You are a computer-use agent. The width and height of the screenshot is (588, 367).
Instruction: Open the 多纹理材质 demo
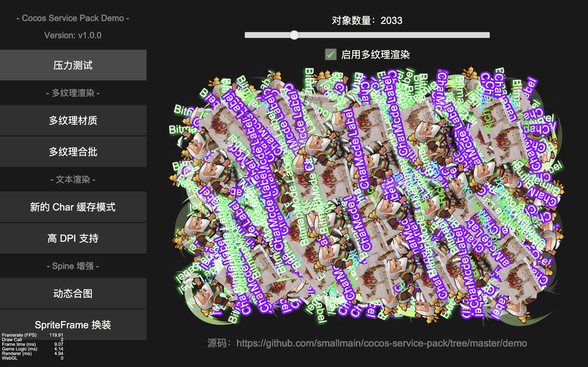[x=73, y=121]
